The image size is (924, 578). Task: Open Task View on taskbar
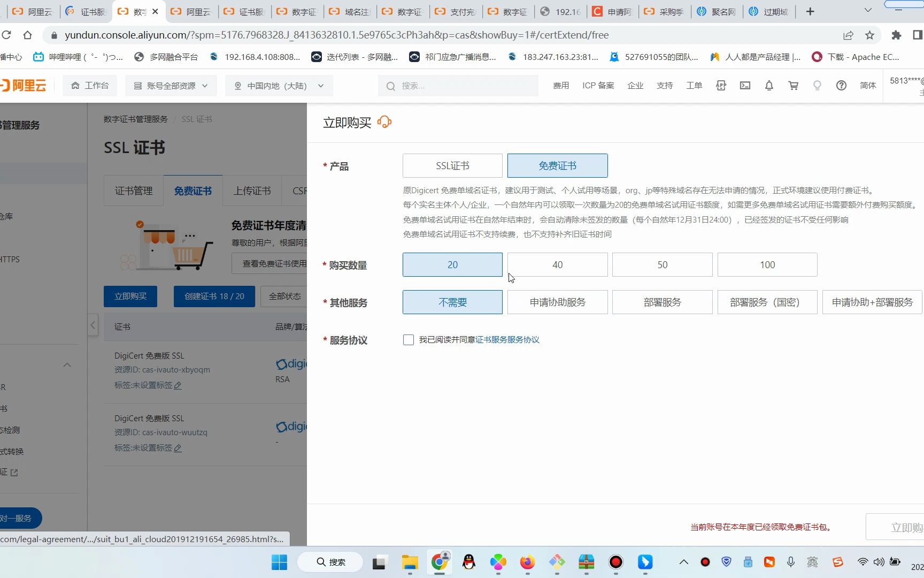click(379, 562)
